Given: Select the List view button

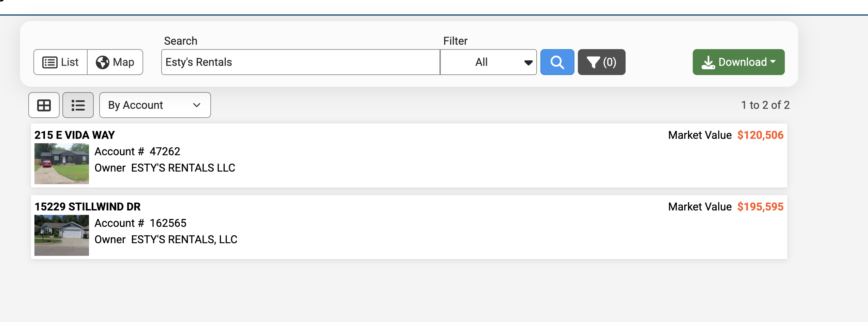Looking at the screenshot, I should tap(61, 62).
